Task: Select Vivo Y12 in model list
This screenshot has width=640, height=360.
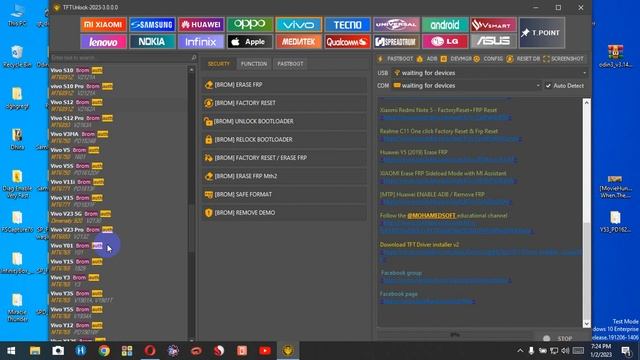Action: pyautogui.click(x=118, y=329)
